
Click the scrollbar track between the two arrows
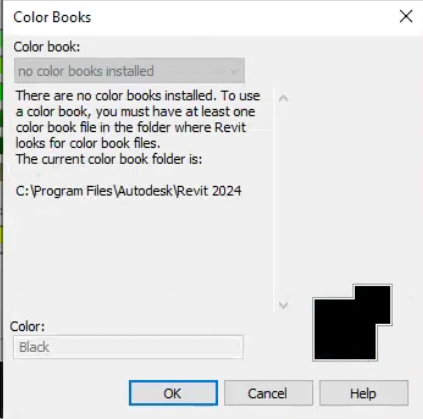point(283,201)
